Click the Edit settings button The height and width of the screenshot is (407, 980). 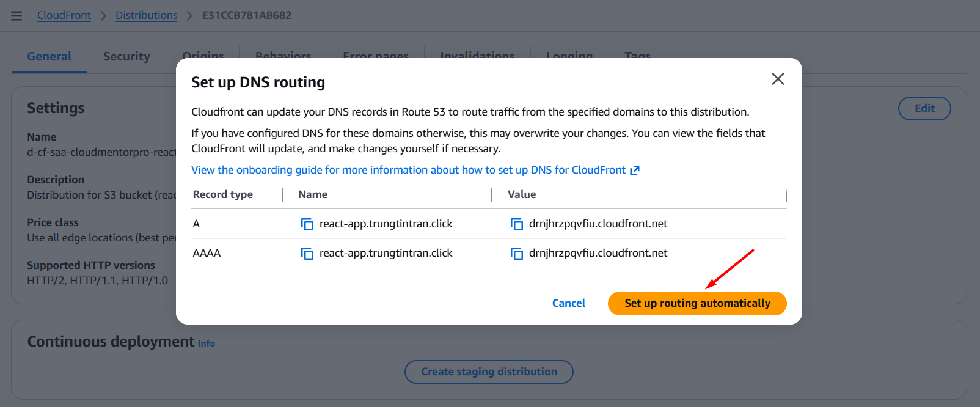tap(924, 108)
